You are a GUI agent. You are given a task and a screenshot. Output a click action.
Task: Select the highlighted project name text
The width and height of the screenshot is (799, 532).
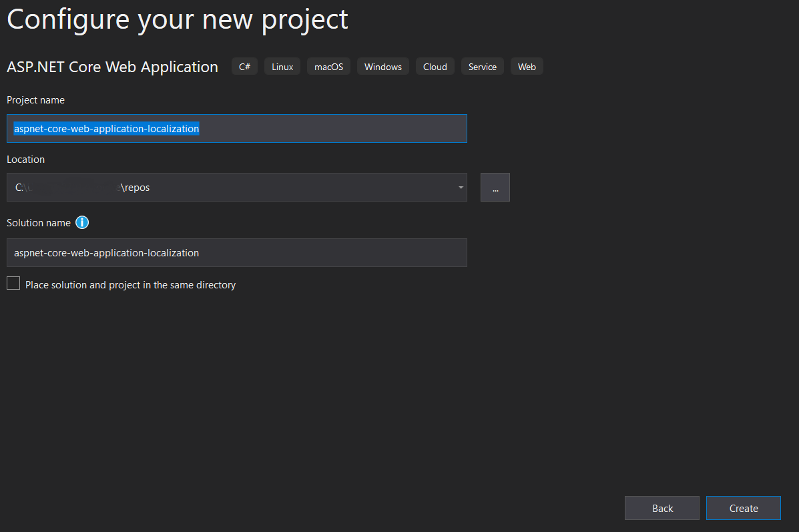click(107, 128)
